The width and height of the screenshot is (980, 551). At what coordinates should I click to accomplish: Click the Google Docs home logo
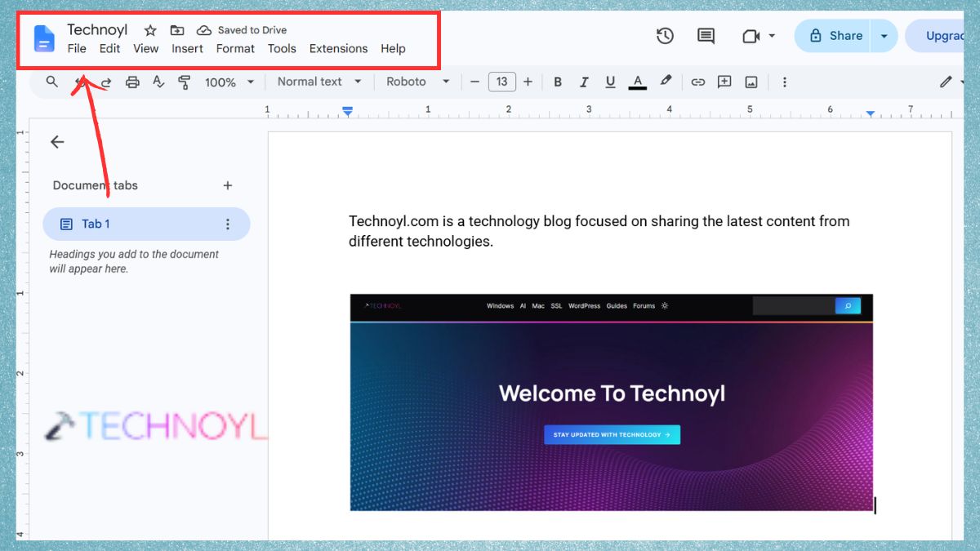43,38
